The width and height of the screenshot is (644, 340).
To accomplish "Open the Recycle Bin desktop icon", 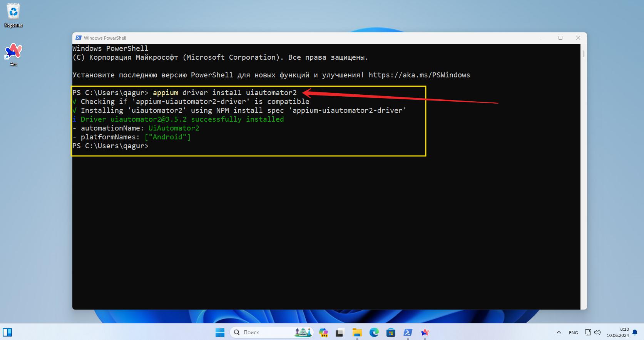I will click(x=13, y=15).
